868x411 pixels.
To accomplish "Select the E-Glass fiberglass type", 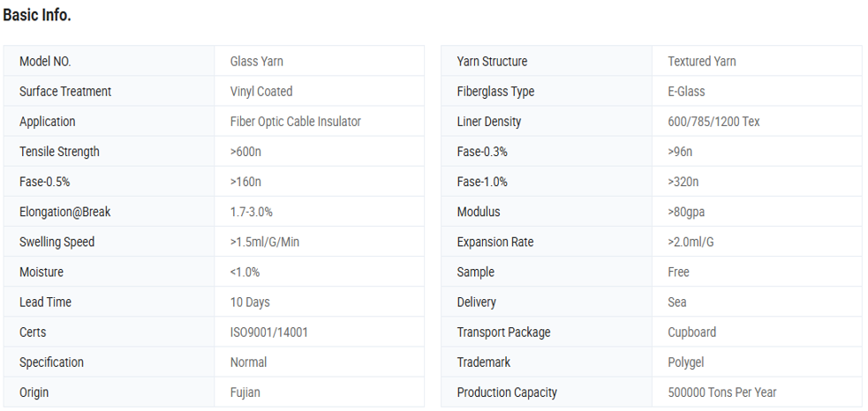I will 686,91.
